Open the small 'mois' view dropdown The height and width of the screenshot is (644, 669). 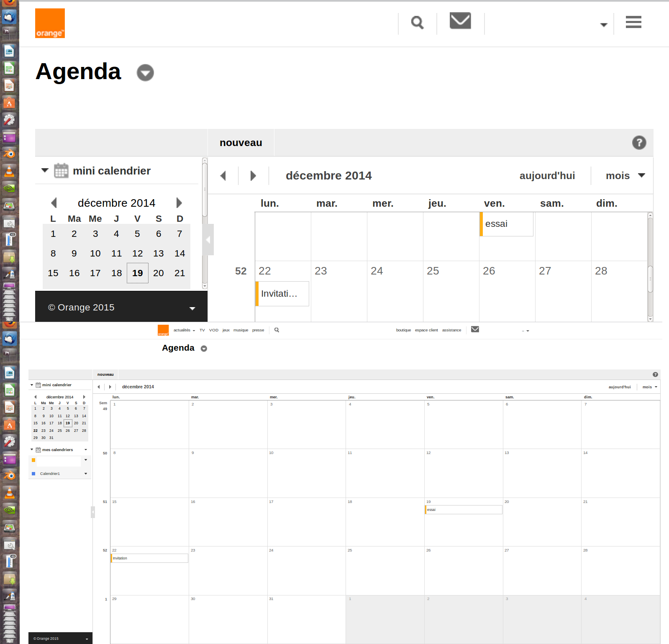tap(656, 387)
